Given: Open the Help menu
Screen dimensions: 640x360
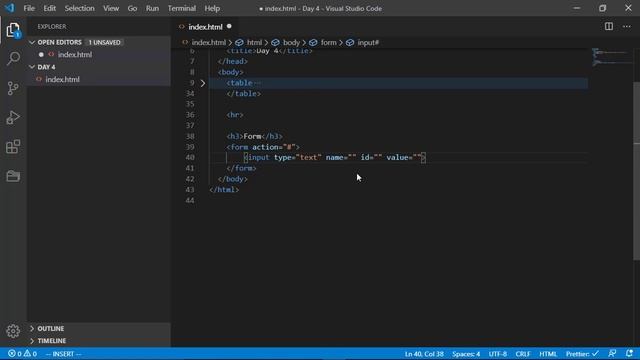Looking at the screenshot, I should (212, 8).
